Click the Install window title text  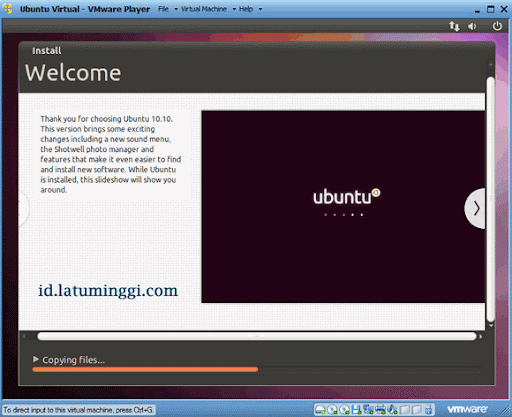47,51
